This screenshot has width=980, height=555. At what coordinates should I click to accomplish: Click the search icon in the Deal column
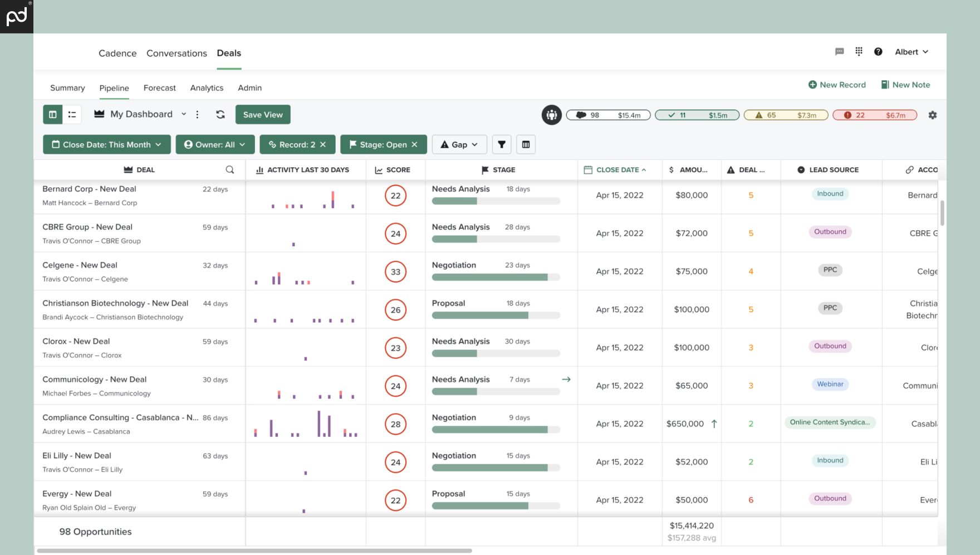[x=229, y=169]
